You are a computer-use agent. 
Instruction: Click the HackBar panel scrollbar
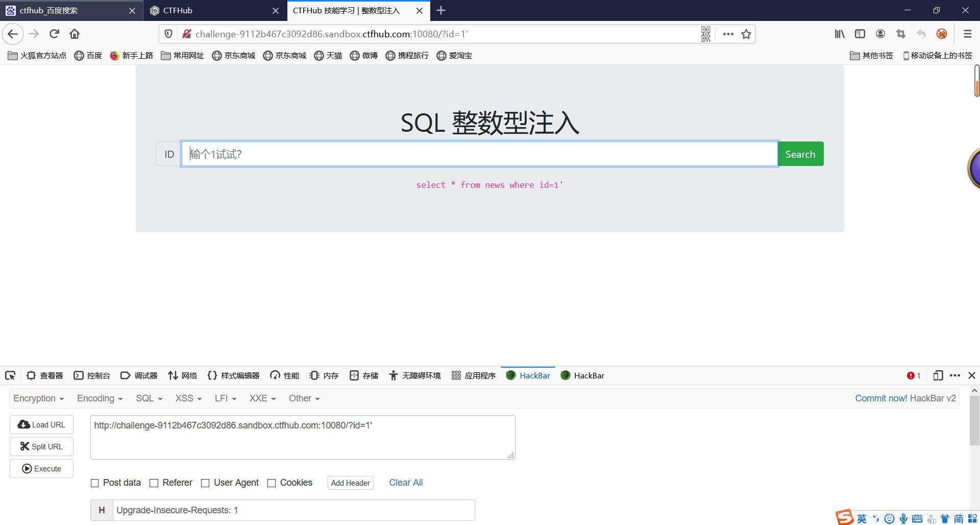pyautogui.click(x=974, y=420)
